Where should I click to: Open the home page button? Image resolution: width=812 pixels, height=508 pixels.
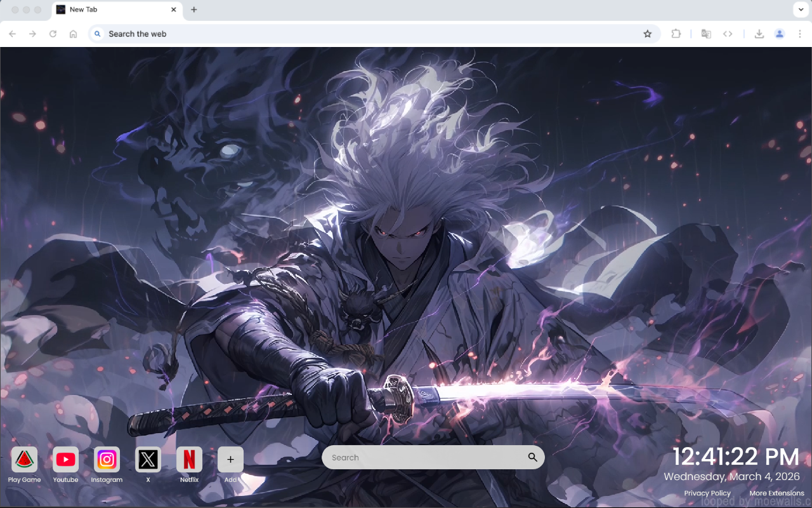74,34
